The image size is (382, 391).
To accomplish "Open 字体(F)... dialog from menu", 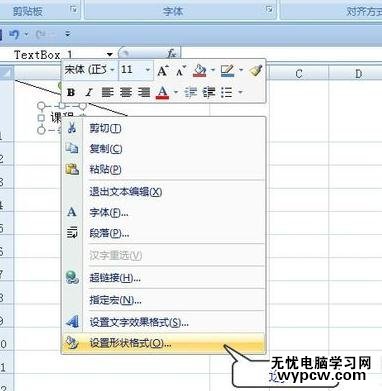I will click(x=163, y=212).
